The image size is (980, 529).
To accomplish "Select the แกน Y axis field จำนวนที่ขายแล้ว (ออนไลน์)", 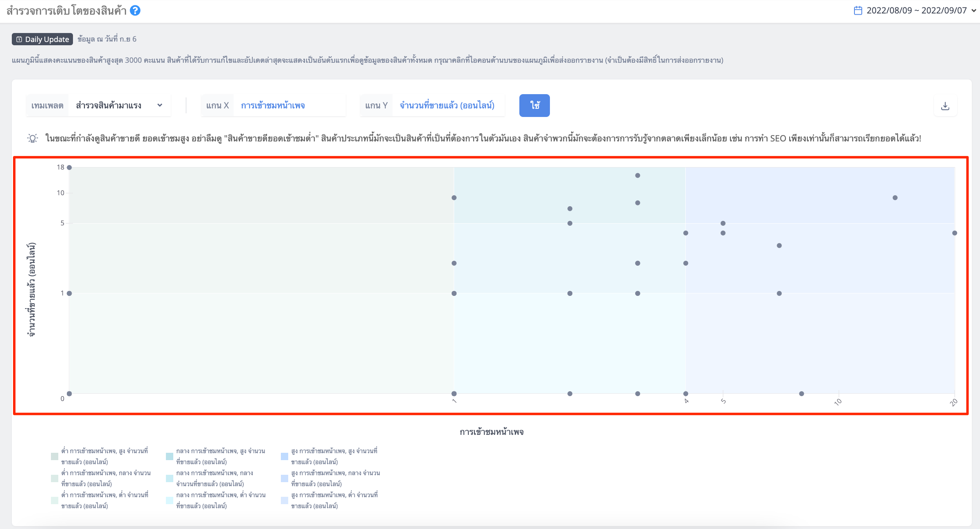I will pos(432,106).
